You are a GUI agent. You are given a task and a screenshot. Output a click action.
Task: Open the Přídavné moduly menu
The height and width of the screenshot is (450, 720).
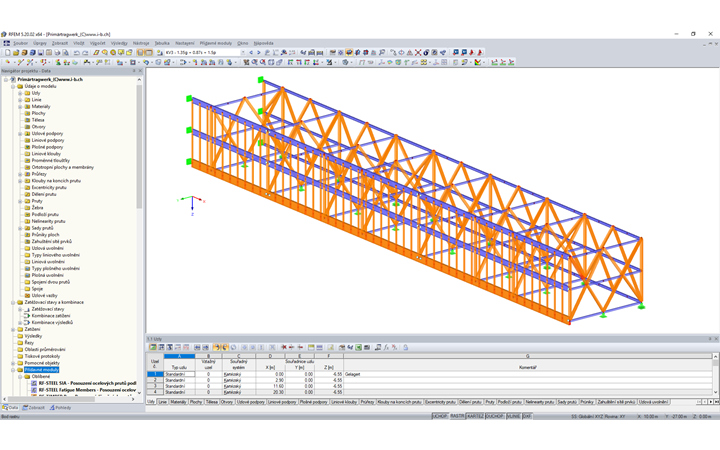[215, 43]
